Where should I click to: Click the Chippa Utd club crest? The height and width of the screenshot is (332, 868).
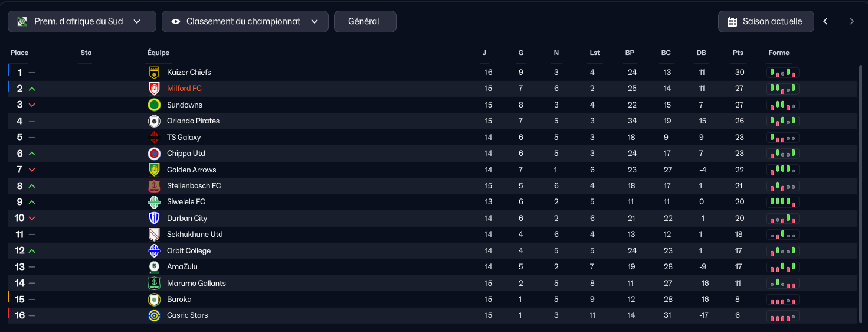154,154
